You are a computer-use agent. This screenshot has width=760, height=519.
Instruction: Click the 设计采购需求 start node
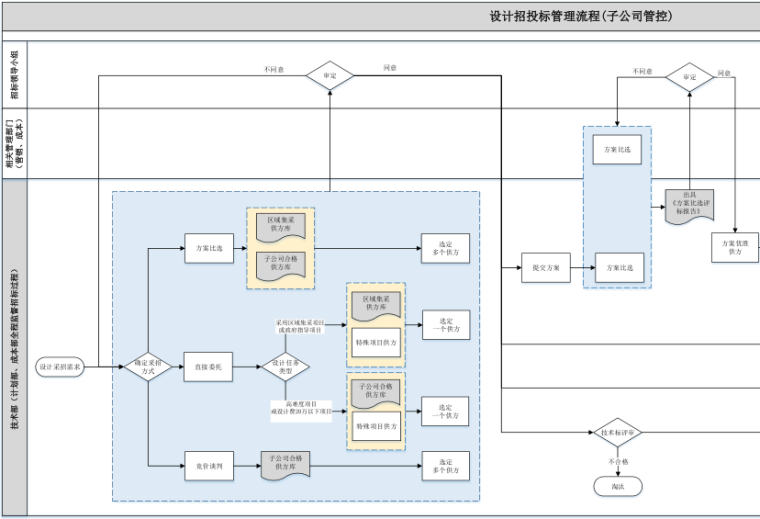click(60, 367)
